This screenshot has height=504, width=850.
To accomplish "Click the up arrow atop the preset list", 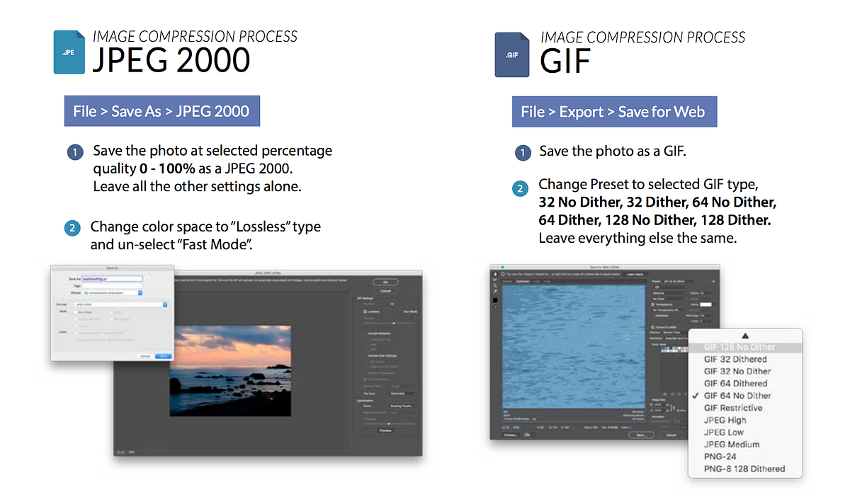I will click(x=745, y=336).
